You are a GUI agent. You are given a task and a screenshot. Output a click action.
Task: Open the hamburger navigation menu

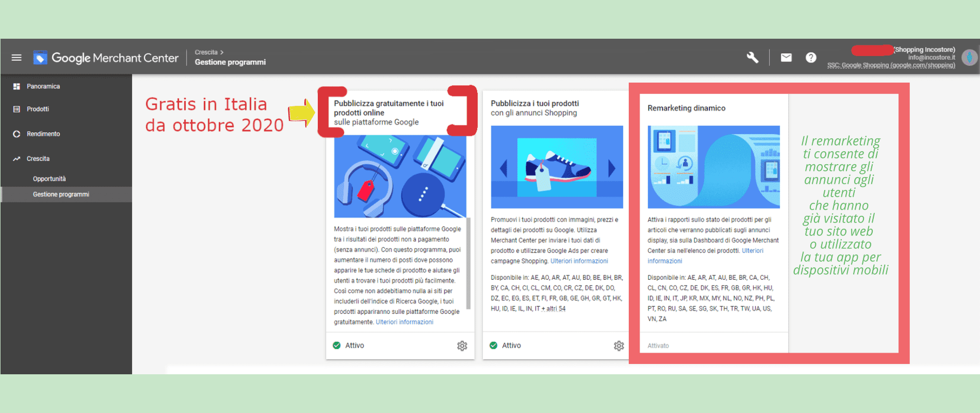tap(17, 57)
